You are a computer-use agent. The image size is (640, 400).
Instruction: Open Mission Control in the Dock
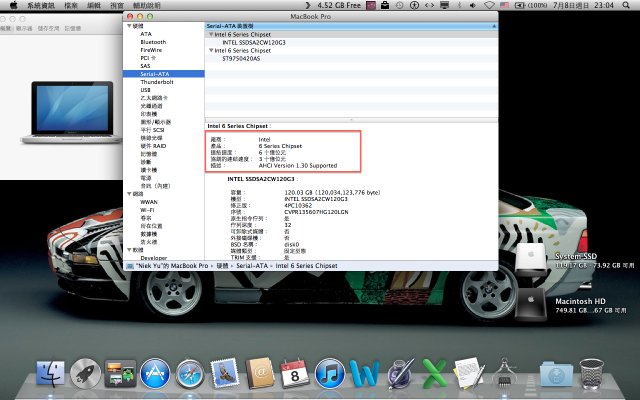(x=120, y=373)
